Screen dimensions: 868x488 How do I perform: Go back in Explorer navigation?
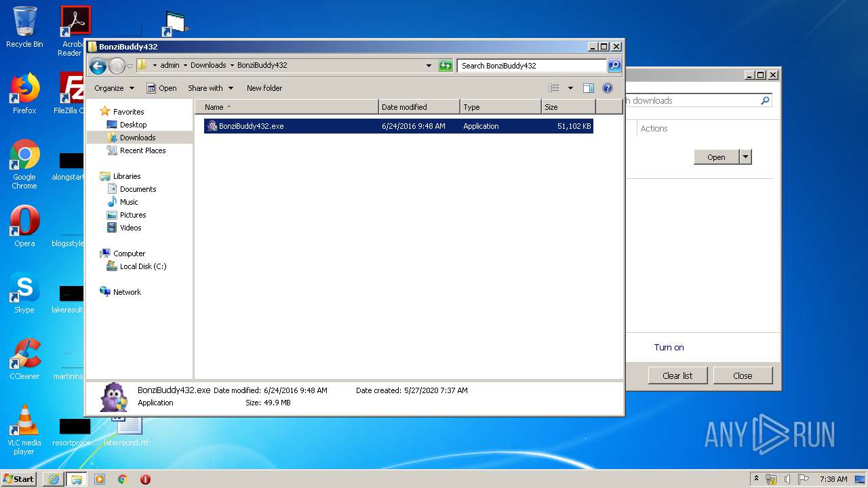pos(98,66)
